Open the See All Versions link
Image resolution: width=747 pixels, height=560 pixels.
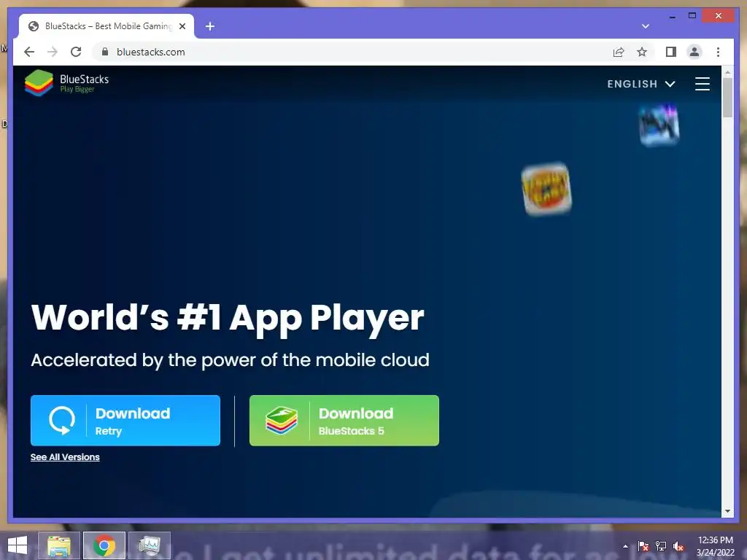65,457
